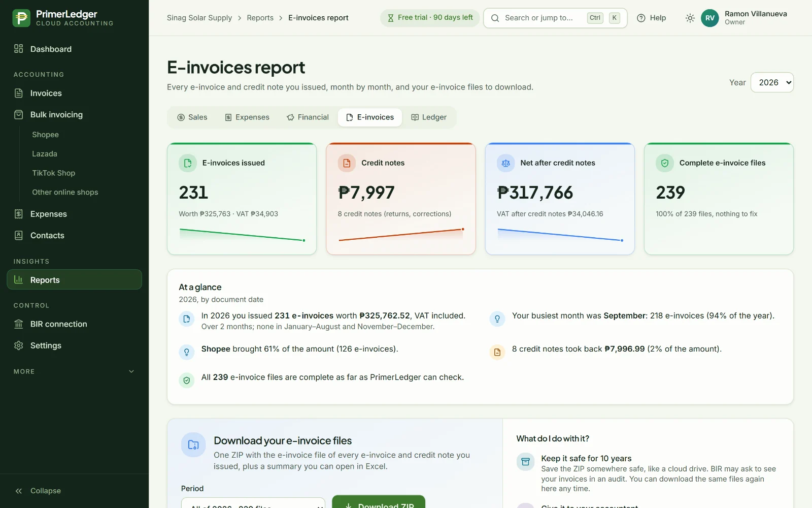Click the Expenses sidebar icon
Screen dimensions: 812x508
(19, 214)
